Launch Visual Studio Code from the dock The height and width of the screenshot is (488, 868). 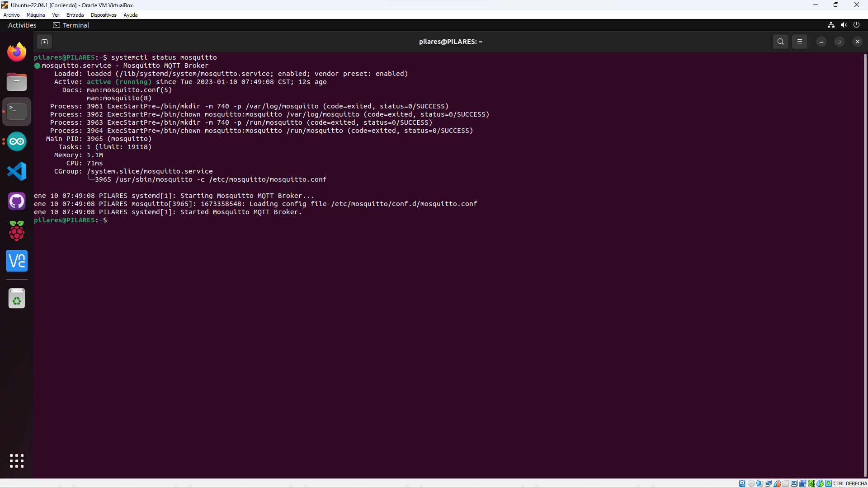tap(17, 171)
